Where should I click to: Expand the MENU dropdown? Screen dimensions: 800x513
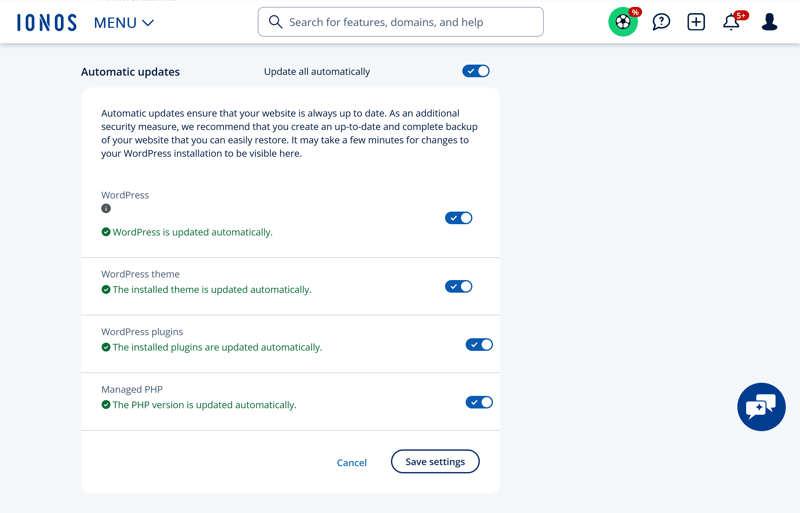tap(123, 23)
